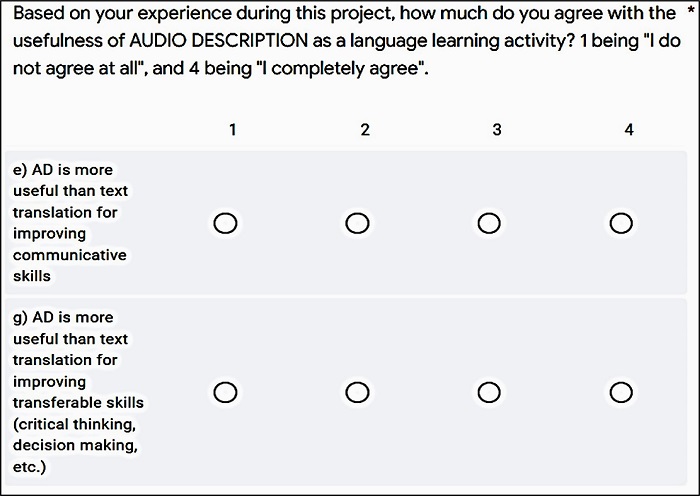Screen dimensions: 700x496
Task: Choose rating 1 for row g) transferable skills
Action: (x=225, y=391)
